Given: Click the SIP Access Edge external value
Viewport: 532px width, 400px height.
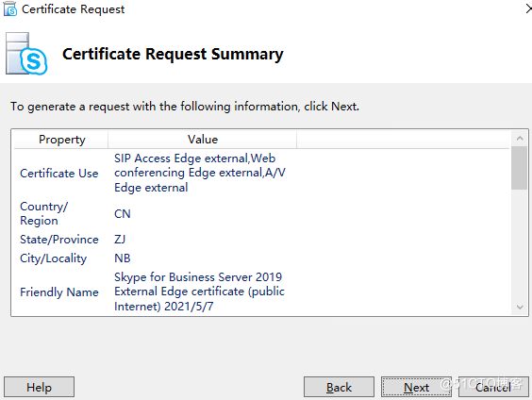Looking at the screenshot, I should (x=200, y=173).
